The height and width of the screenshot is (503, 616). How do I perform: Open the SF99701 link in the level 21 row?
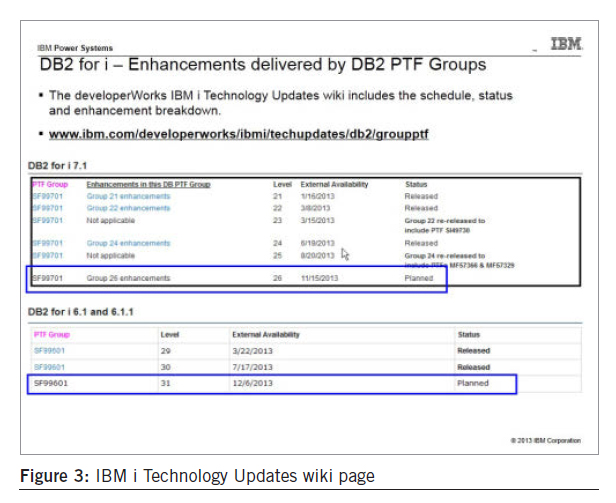point(48,196)
